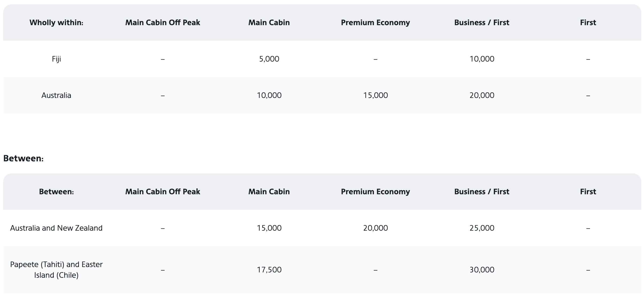
Task: Click Papeete Business / First value 30,000
Action: pyautogui.click(x=482, y=270)
